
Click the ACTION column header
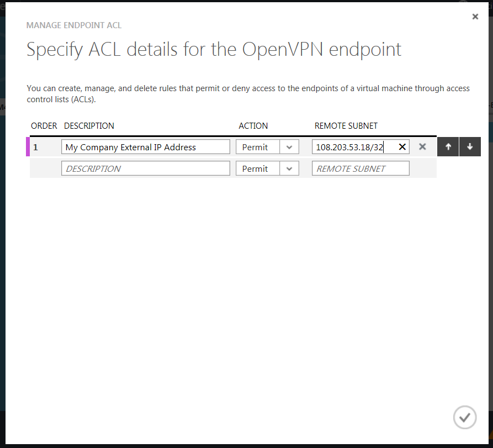(x=253, y=126)
